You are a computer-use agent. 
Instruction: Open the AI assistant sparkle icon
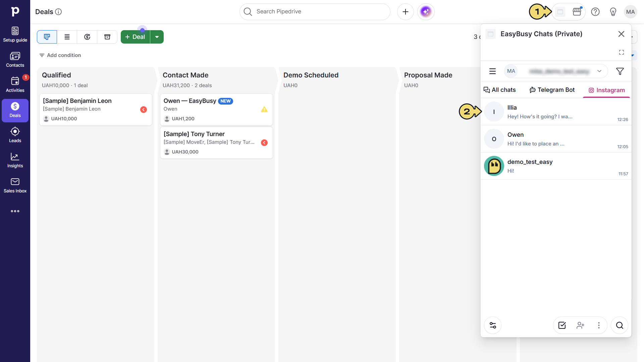tap(426, 12)
